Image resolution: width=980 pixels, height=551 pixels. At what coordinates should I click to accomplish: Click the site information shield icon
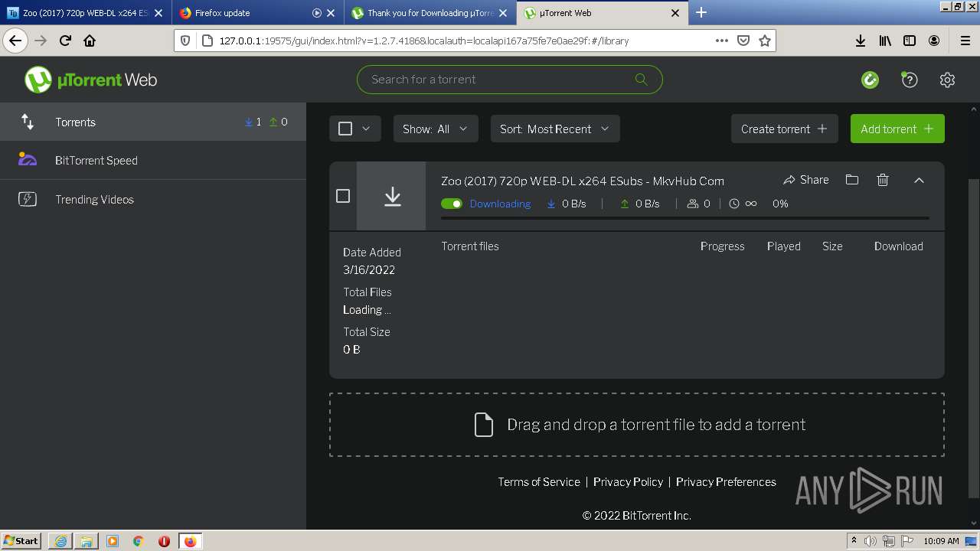point(185,41)
